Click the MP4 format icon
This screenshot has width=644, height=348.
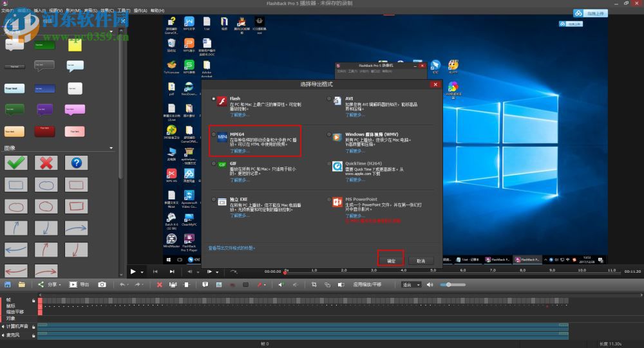pyautogui.click(x=222, y=136)
